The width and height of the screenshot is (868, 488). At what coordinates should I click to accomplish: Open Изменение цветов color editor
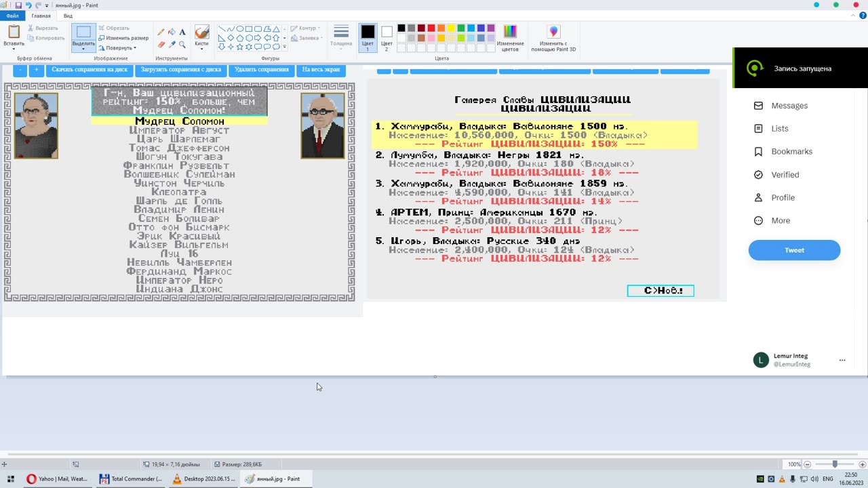(x=510, y=37)
